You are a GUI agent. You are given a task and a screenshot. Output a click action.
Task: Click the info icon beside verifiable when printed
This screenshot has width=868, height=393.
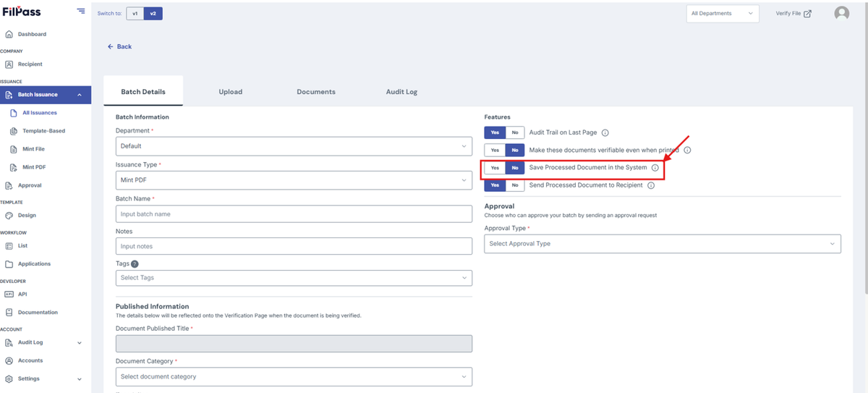pos(687,150)
